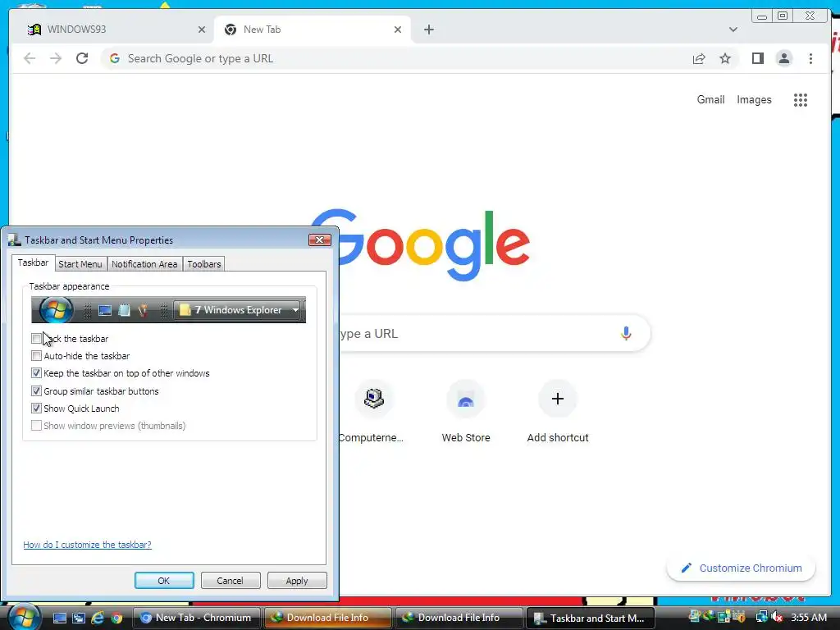Click Show Desktop in Quick Launch

click(59, 618)
